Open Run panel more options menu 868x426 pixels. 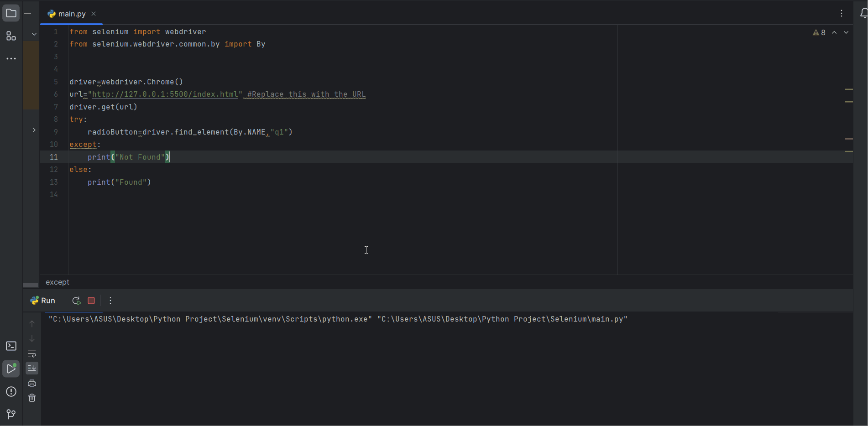pyautogui.click(x=110, y=301)
